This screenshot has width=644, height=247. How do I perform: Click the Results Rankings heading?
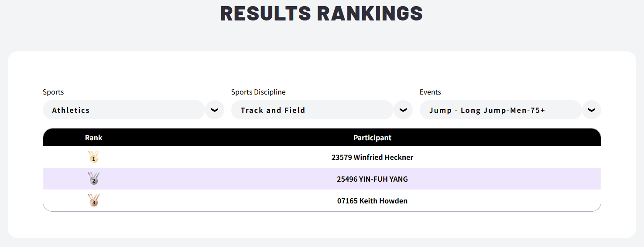[322, 14]
